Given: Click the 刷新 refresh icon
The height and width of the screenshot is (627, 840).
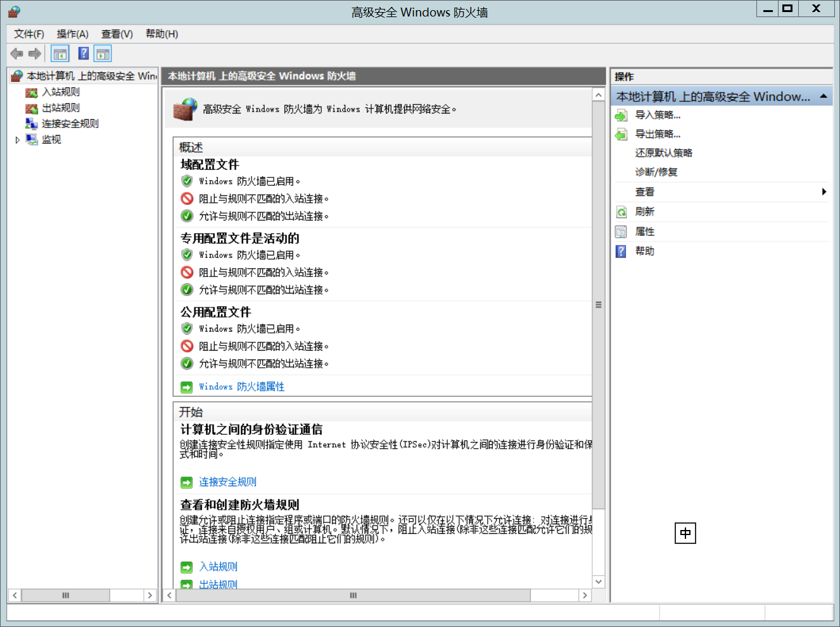Looking at the screenshot, I should click(x=621, y=212).
